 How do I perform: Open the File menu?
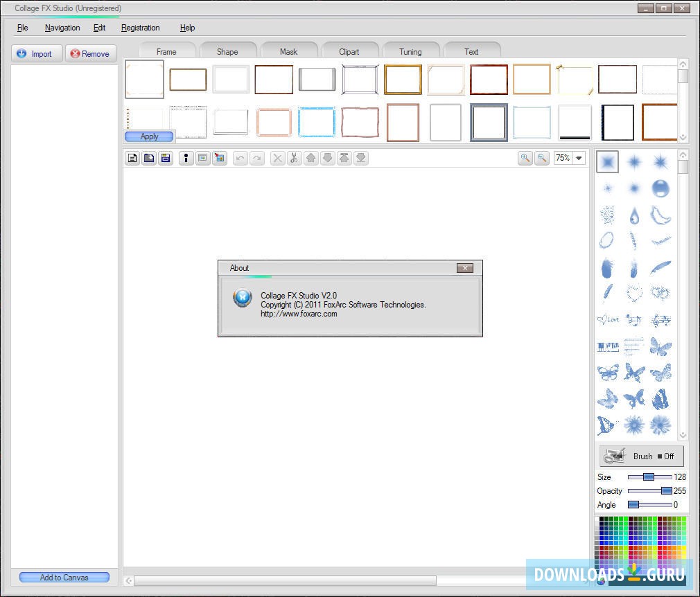pos(22,28)
